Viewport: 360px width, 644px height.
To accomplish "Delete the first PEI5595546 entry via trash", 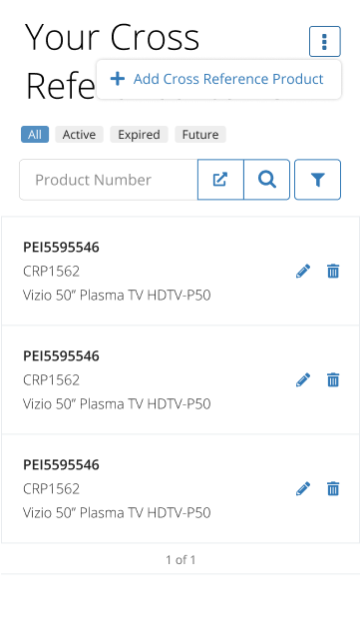I will 333,271.
